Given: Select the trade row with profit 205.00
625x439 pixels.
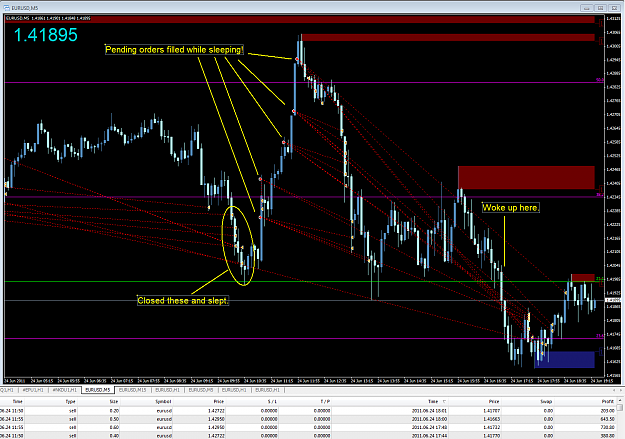Looking at the screenshot, I should pyautogui.click(x=308, y=410).
